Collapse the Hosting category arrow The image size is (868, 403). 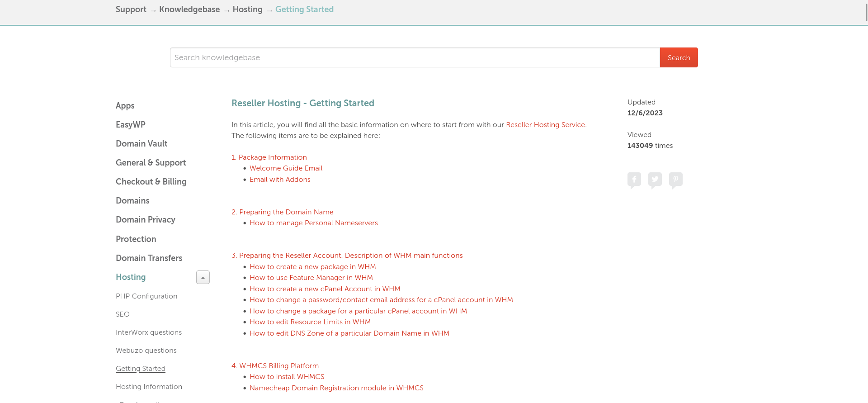(x=203, y=277)
